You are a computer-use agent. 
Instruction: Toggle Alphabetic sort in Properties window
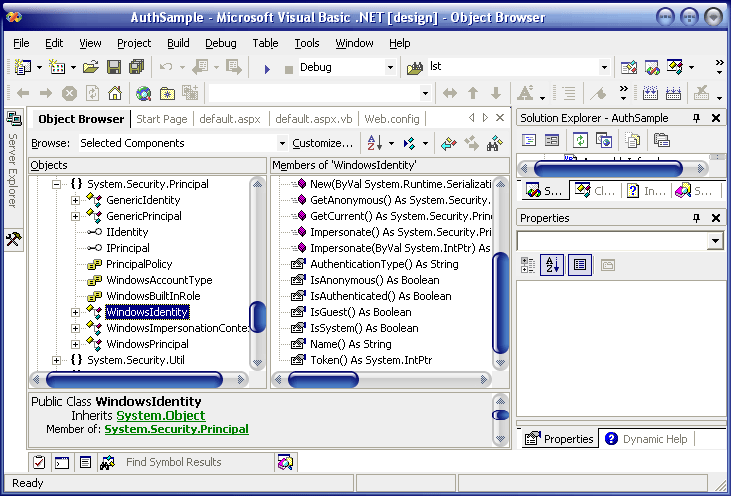[551, 265]
